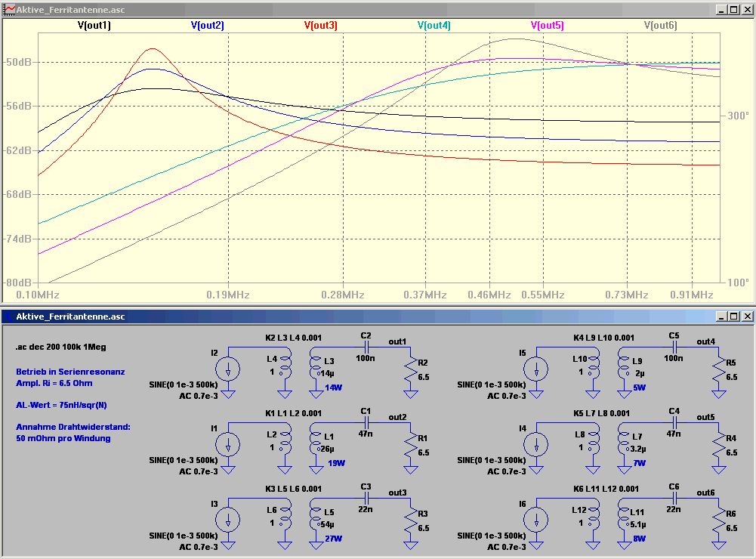The height and width of the screenshot is (559, 756).
Task: Click the 0.55MHz frequency axis label
Action: 543,295
